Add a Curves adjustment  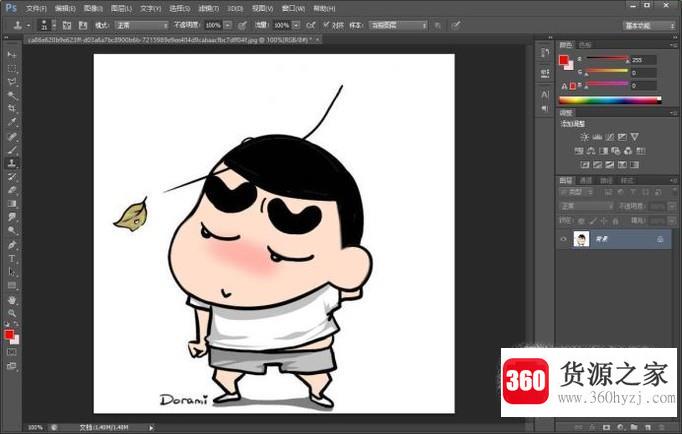click(610, 137)
